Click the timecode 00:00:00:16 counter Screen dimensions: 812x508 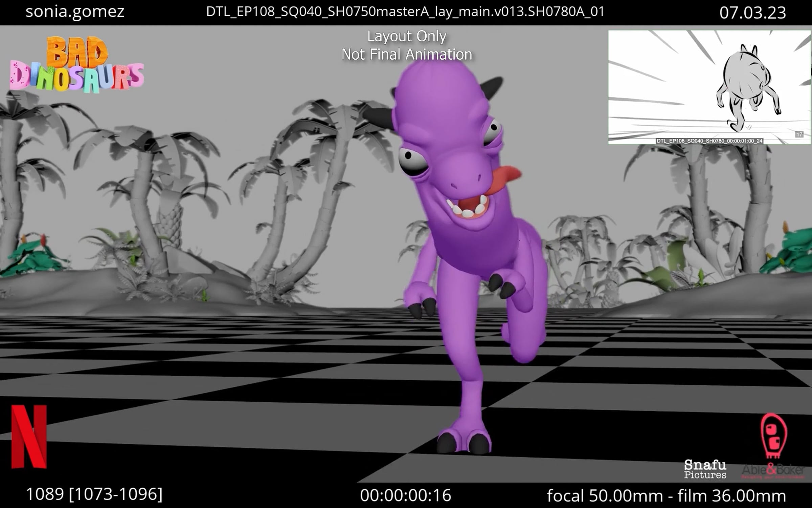(x=406, y=495)
